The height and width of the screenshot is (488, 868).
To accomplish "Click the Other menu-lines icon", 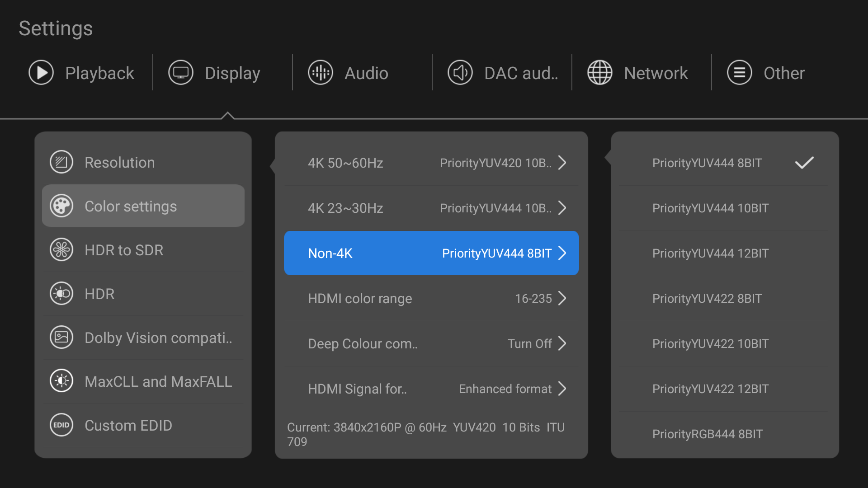I will point(740,73).
